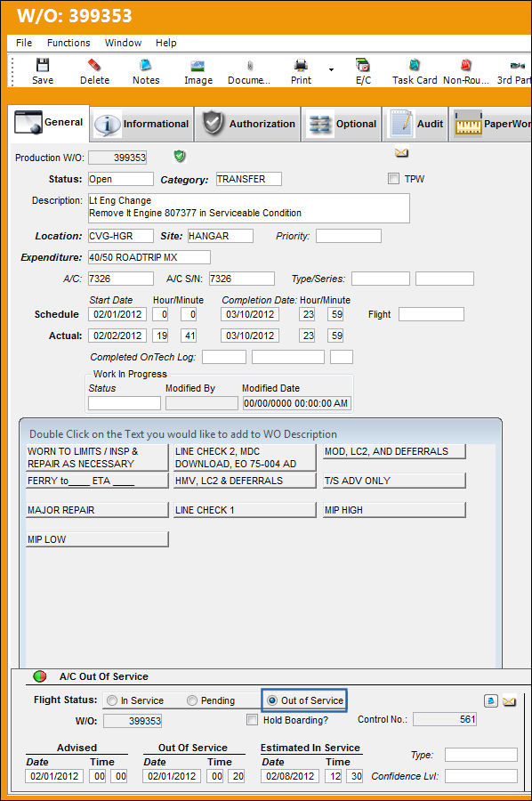
Task: Switch to the PaperWork tab
Action: point(491,124)
